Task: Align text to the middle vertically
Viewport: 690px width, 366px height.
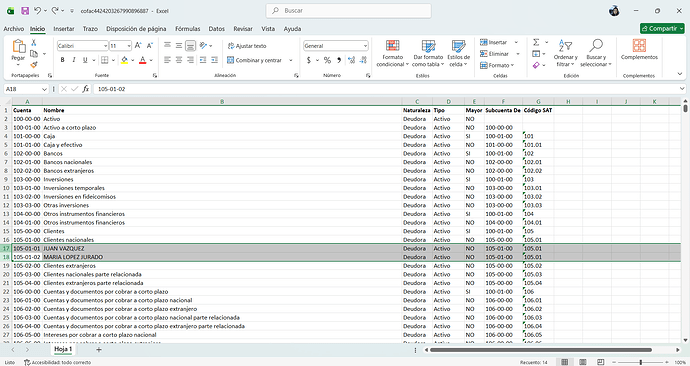Action: point(179,45)
